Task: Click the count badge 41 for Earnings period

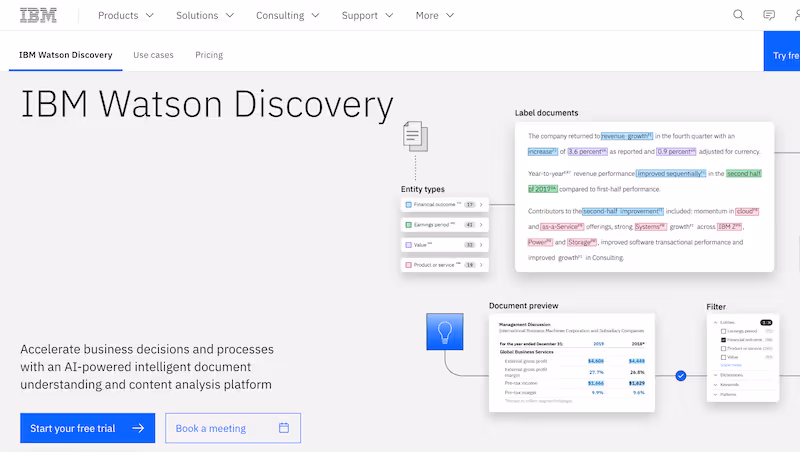Action: pos(469,224)
